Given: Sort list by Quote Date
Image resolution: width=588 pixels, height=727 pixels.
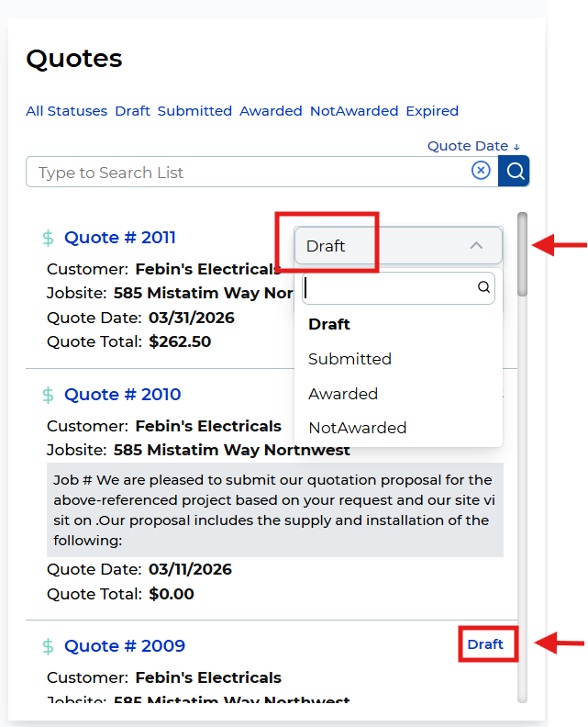Looking at the screenshot, I should pos(473,146).
